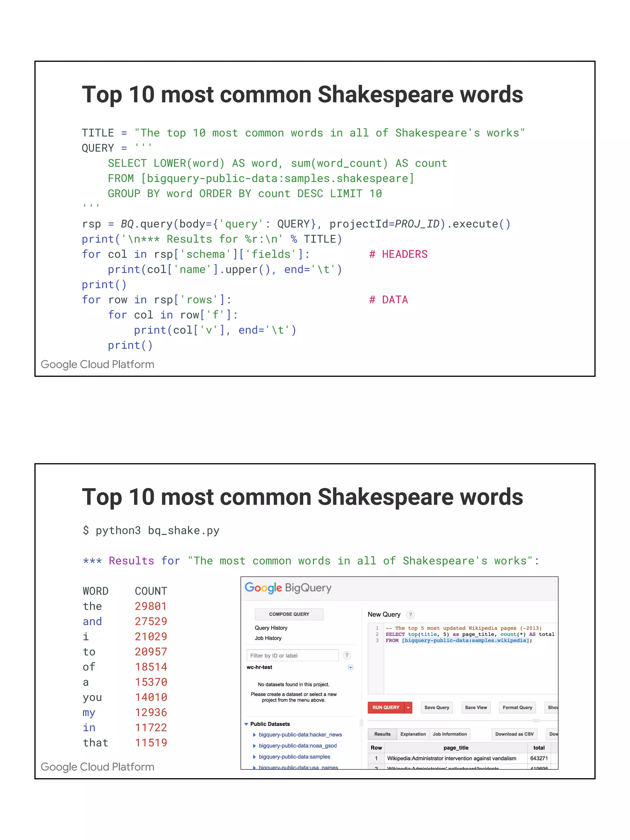
Task: Click 'No datasets found in this project' message
Action: coord(293,684)
